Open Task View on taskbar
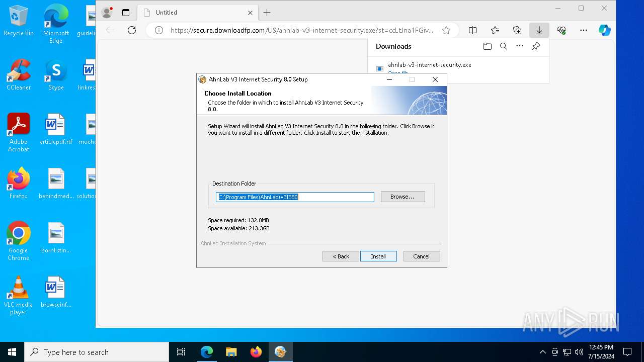Viewport: 644px width, 362px height. coord(181,352)
